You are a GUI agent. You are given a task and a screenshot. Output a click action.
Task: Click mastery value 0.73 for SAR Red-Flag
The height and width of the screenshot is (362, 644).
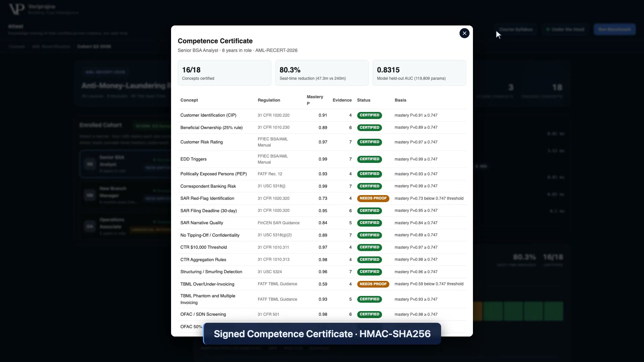(323, 198)
